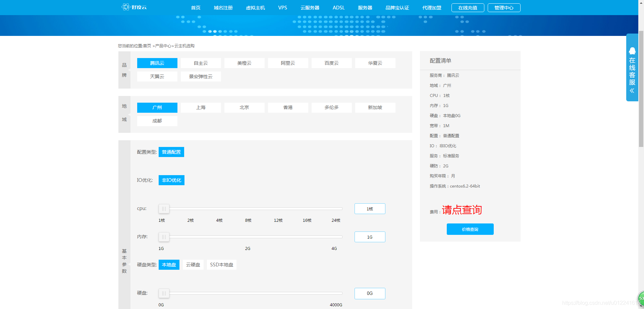
Task: Select the 华夏云 brand option
Action: (x=375, y=63)
